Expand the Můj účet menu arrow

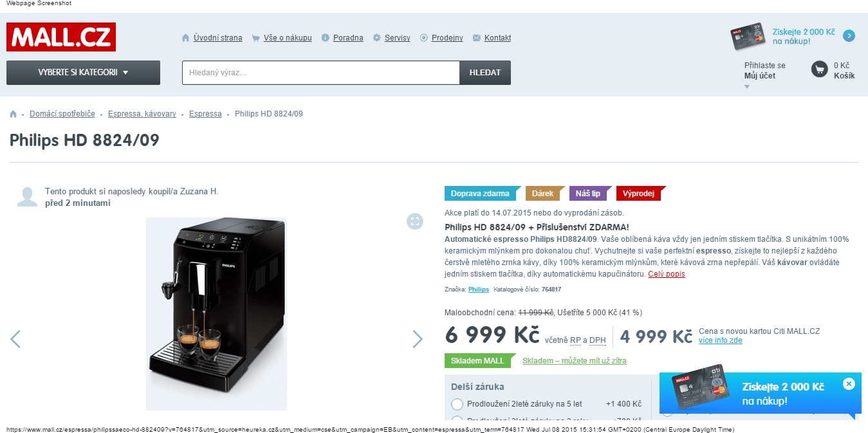pyautogui.click(x=747, y=87)
